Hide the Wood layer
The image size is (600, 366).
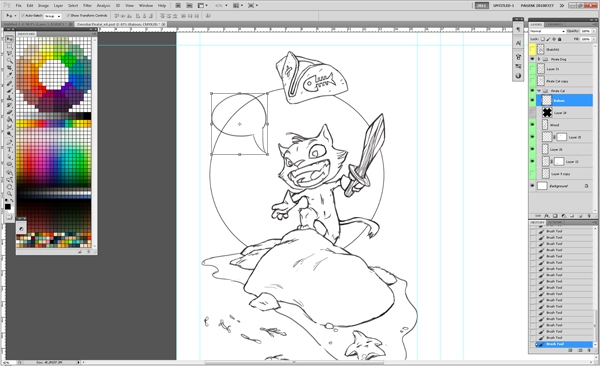click(532, 125)
